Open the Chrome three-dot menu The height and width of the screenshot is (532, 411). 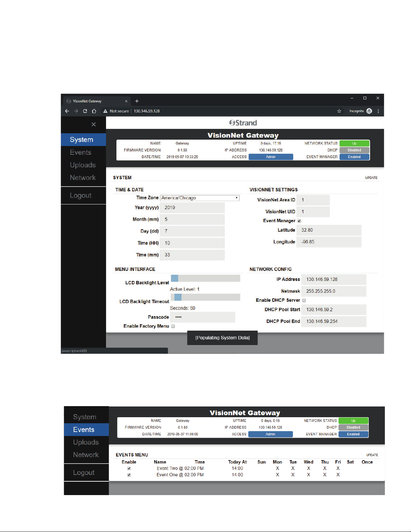378,111
